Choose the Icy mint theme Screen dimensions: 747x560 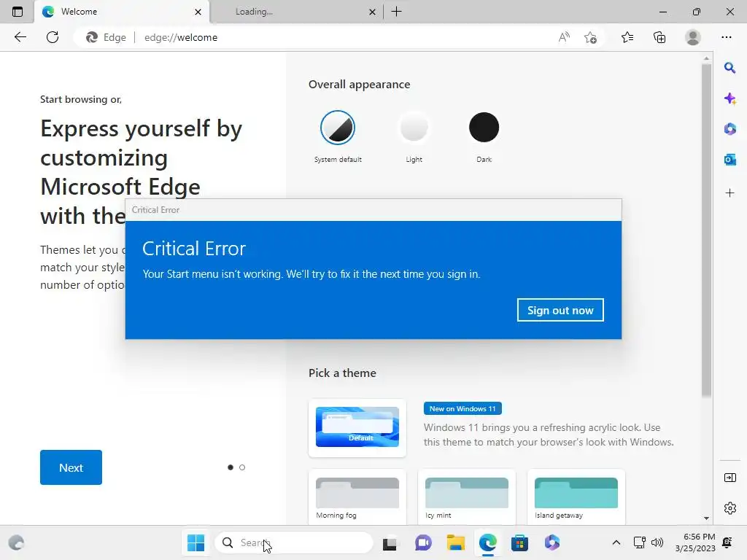click(467, 497)
